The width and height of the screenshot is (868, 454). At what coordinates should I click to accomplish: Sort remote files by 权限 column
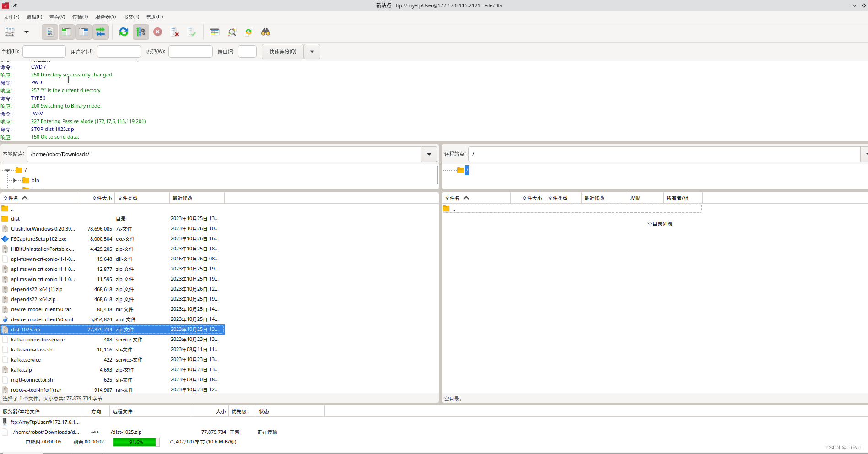point(645,198)
